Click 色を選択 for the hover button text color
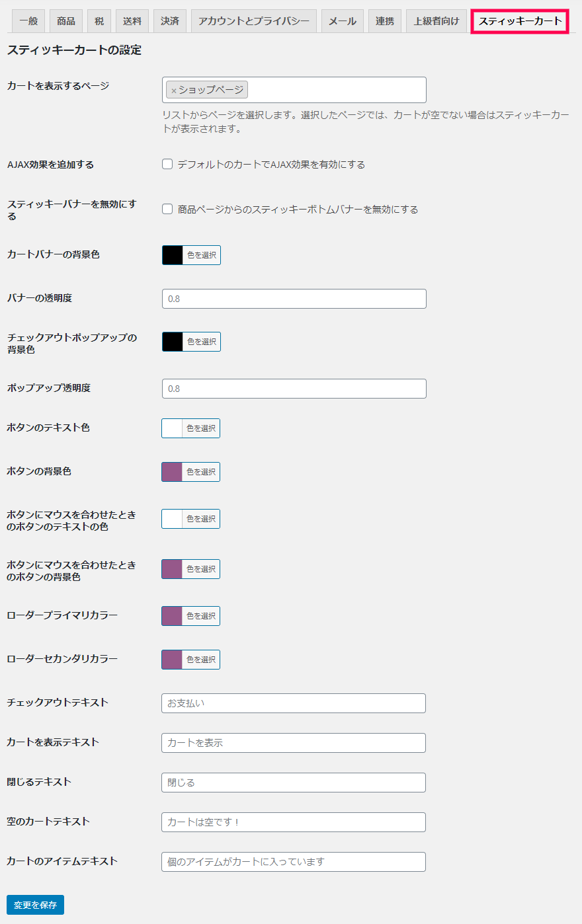 pyautogui.click(x=201, y=519)
